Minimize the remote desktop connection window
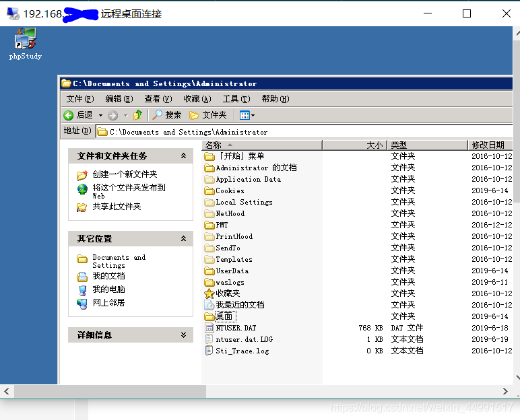 (x=428, y=13)
